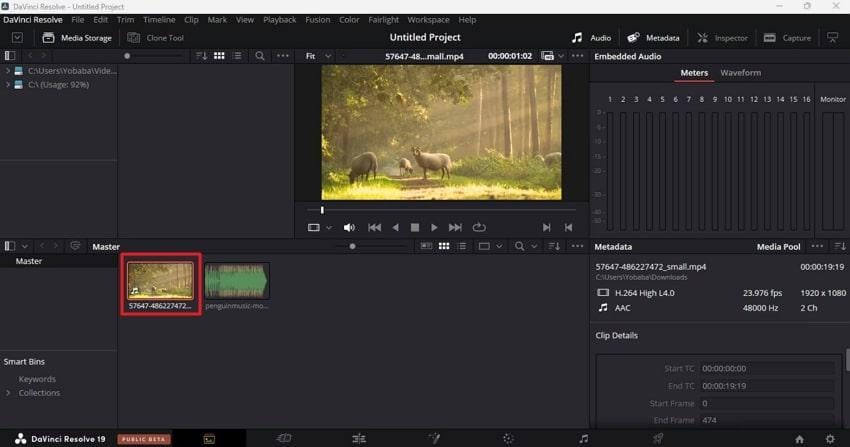The height and width of the screenshot is (447, 850).
Task: Toggle the Inspector panel
Action: point(722,38)
